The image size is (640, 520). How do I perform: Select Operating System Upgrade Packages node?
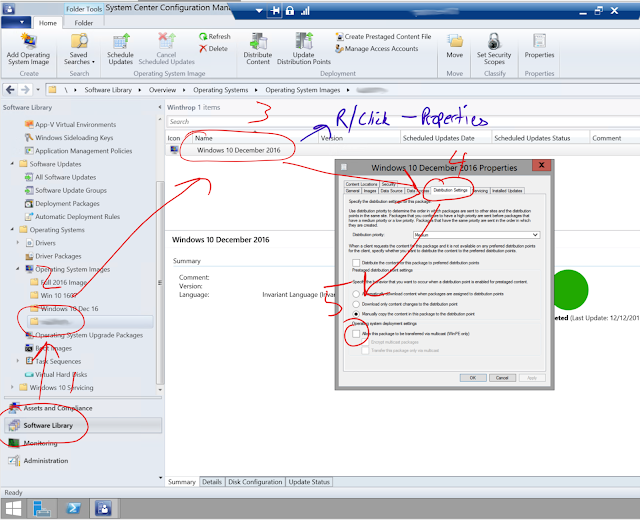(x=84, y=335)
